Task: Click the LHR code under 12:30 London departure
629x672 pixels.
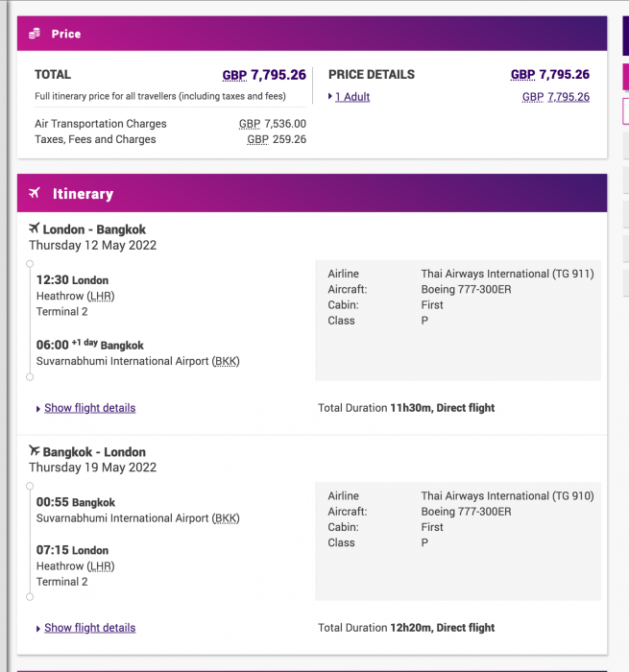Action: pos(100,297)
